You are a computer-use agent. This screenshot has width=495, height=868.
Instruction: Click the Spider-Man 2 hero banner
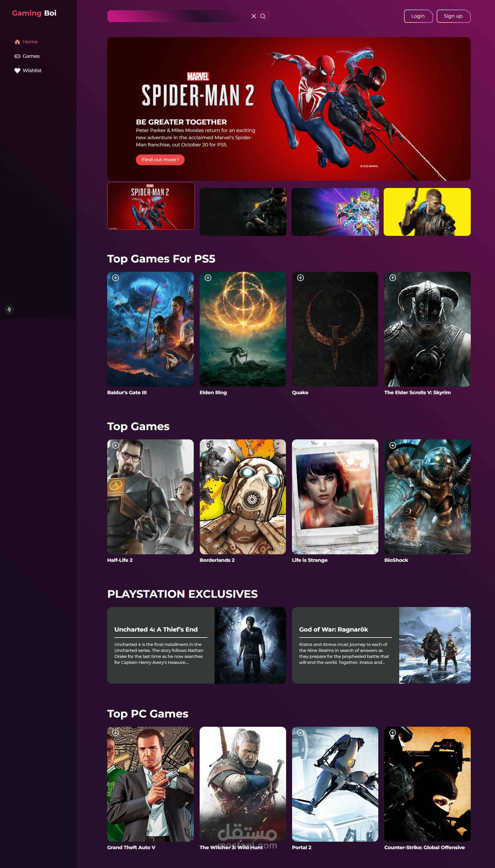[x=289, y=109]
